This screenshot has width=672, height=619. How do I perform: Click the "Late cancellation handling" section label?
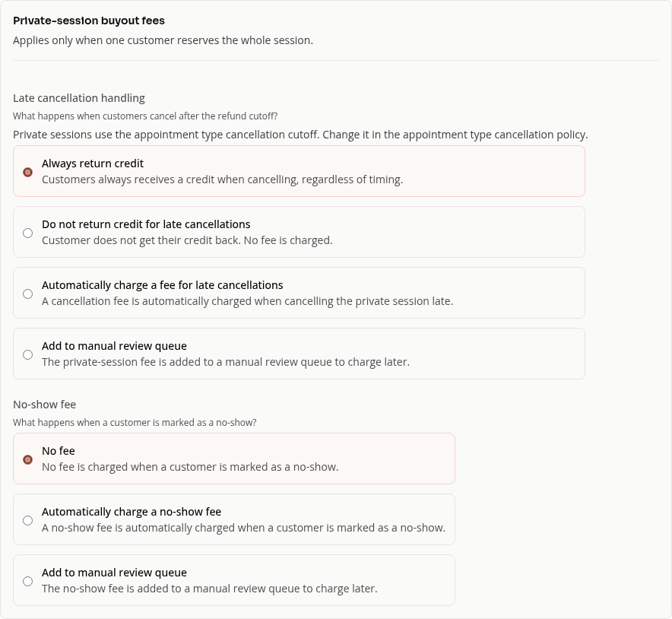pos(79,98)
